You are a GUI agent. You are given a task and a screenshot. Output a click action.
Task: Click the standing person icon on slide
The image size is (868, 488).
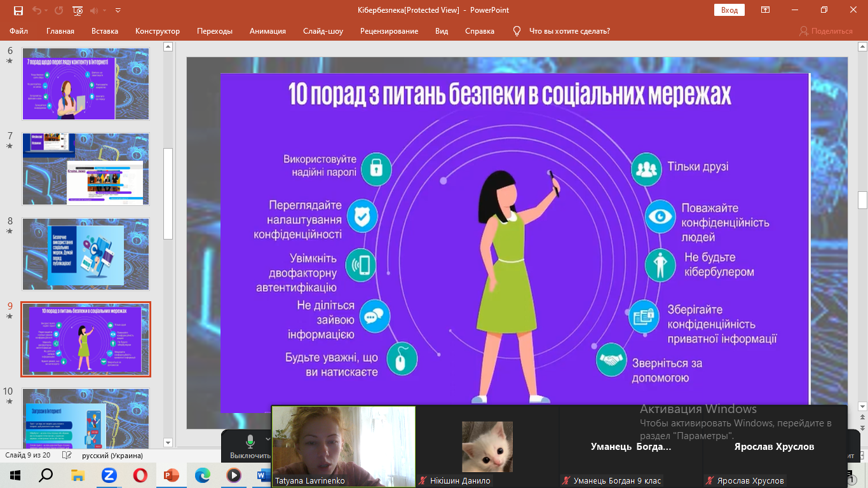661,264
